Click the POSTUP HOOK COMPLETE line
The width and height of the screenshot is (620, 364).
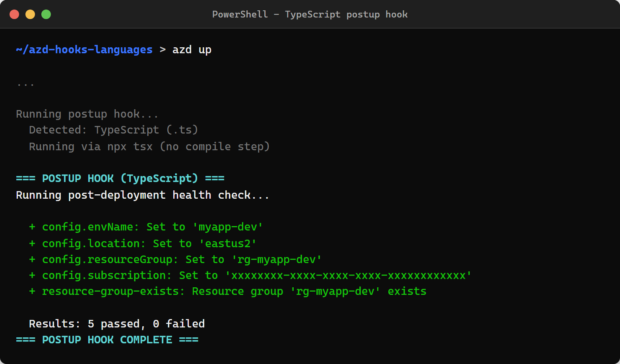(x=107, y=339)
